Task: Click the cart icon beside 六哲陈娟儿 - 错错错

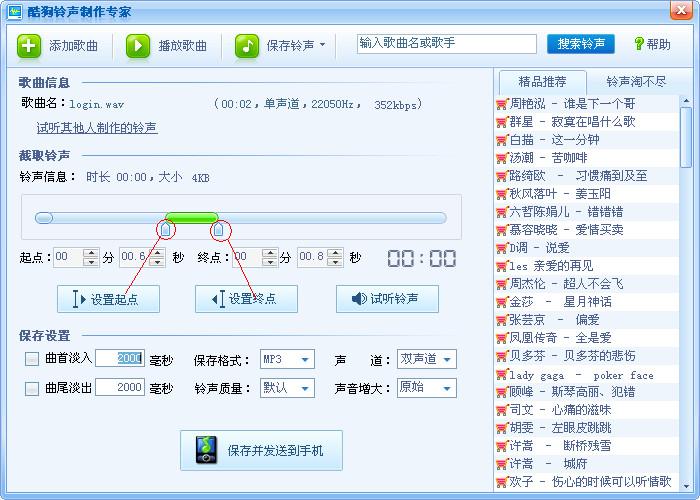Action: [502, 212]
